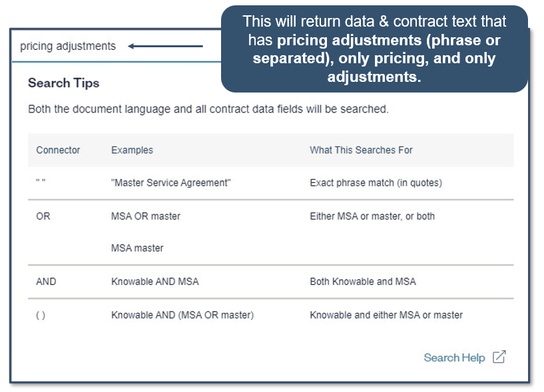Click the arrow pointing at the search field
This screenshot has width=544, height=392.
pos(165,47)
